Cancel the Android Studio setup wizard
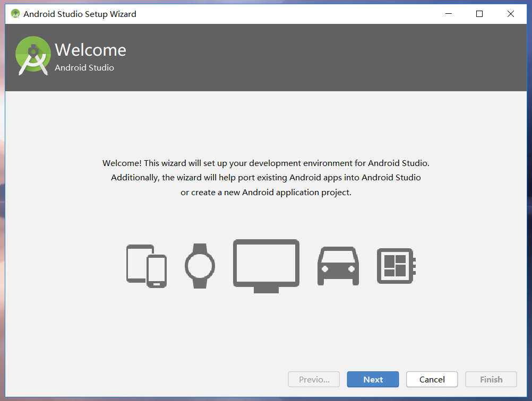This screenshot has height=401, width=532. click(432, 379)
